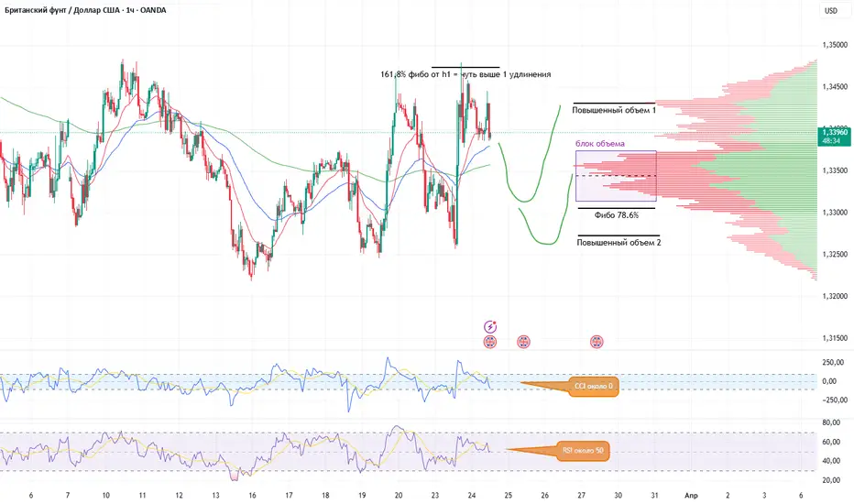Click date label 18 on time axis
The height and width of the screenshot is (504, 854).
coord(325,495)
